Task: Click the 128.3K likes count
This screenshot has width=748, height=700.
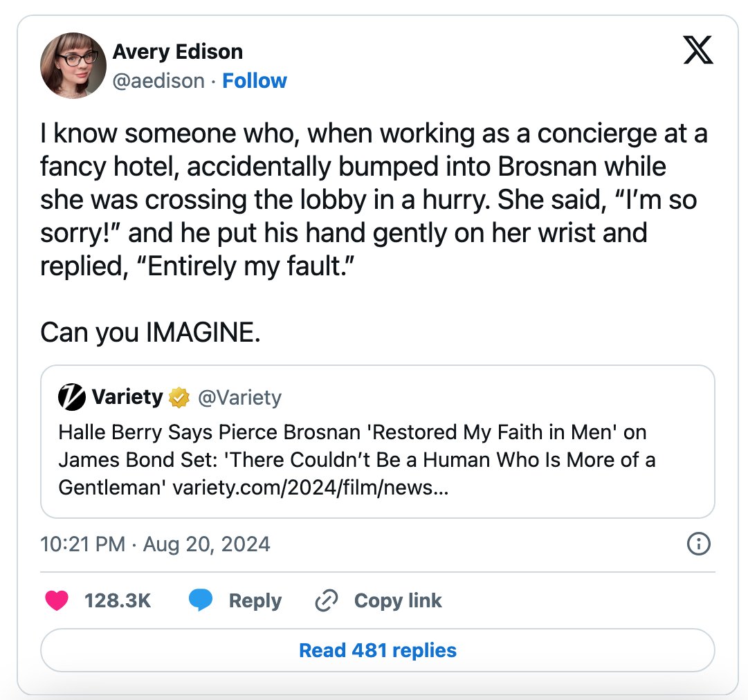Action: [118, 600]
